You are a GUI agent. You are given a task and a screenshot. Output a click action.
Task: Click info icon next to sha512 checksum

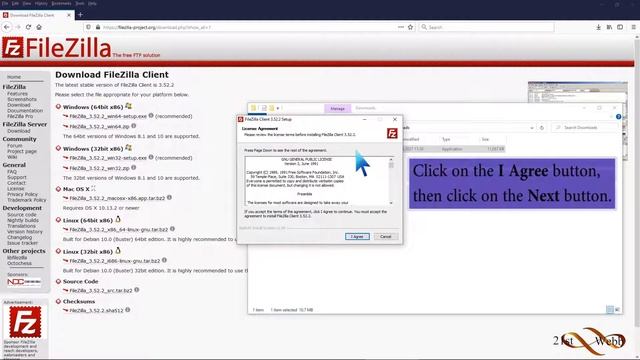point(128,310)
